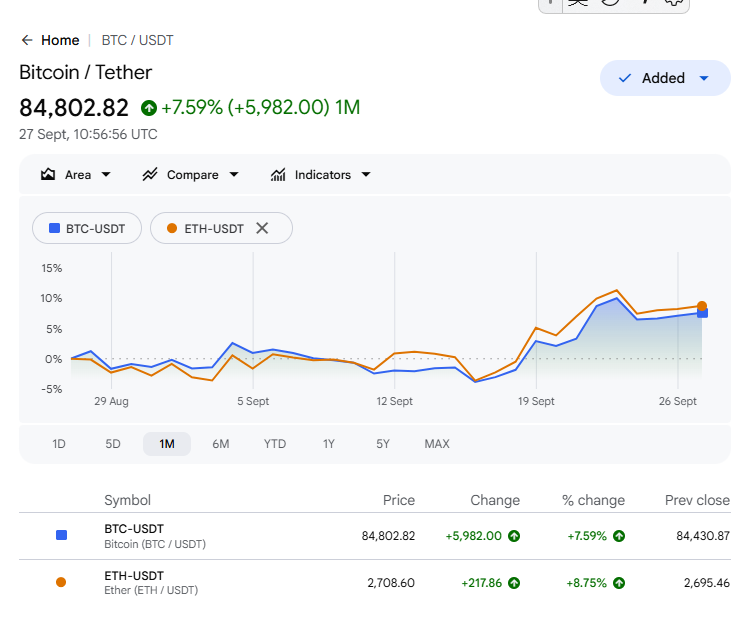Click the orange ETH-USDT chip swatch
751x631 pixels.
pyautogui.click(x=172, y=228)
